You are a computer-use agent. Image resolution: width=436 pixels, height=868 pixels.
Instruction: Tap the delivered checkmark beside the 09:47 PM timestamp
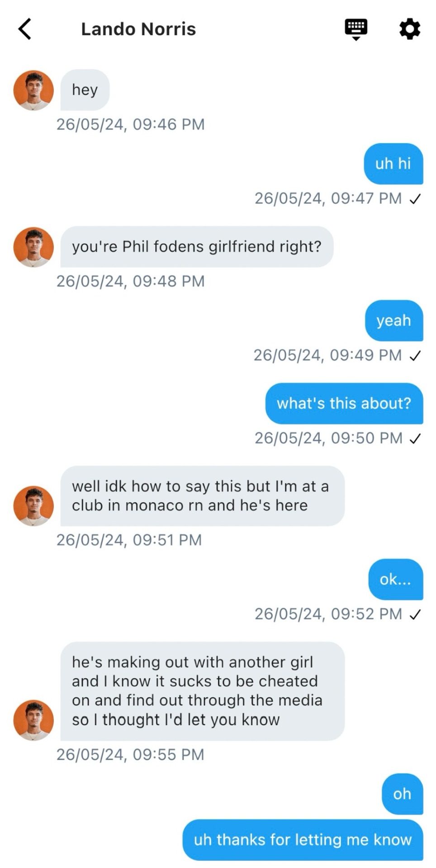click(x=415, y=199)
